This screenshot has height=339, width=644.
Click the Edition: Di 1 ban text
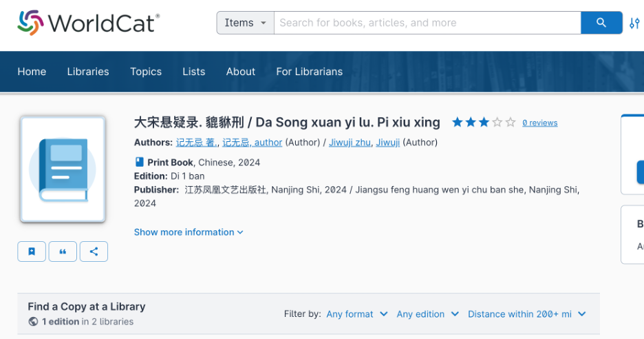(169, 176)
